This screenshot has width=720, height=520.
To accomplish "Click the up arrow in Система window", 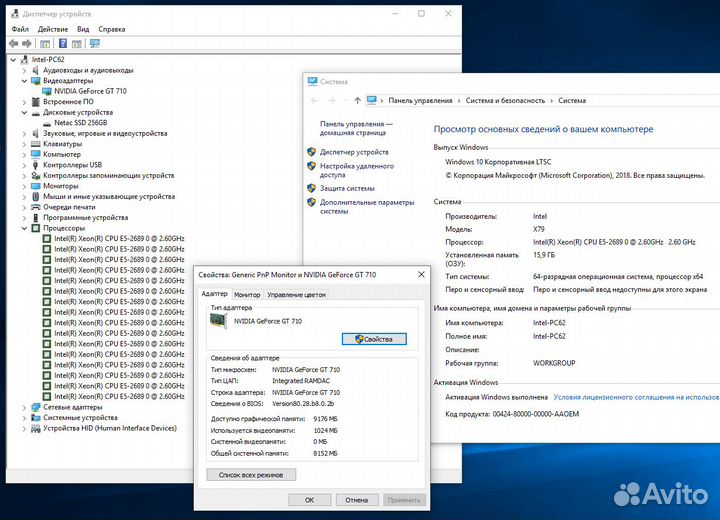I will pyautogui.click(x=357, y=101).
